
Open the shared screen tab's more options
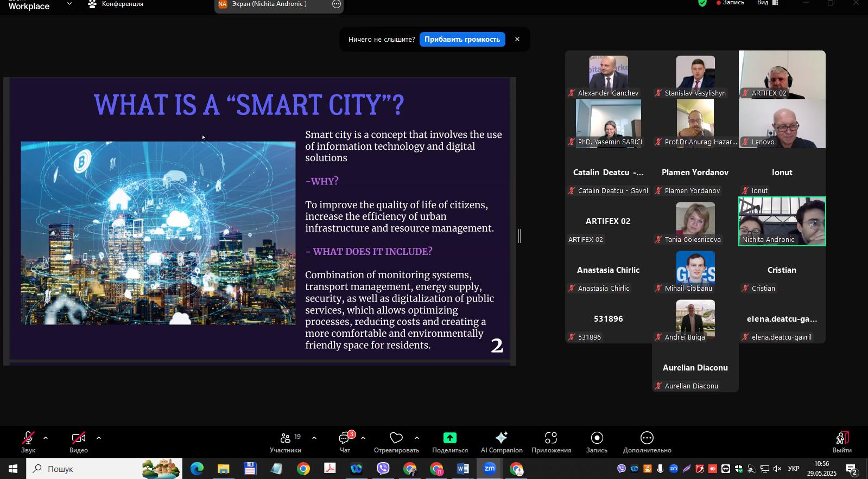337,4
